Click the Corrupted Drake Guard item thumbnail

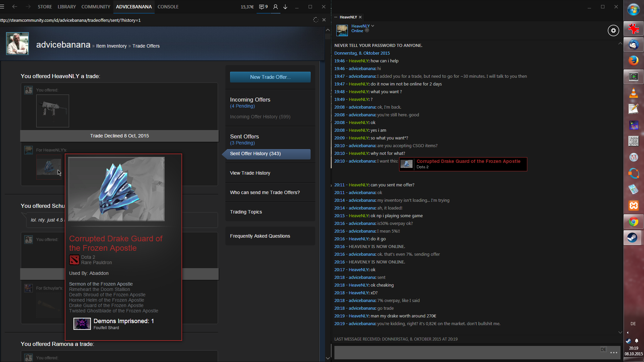[x=49, y=167]
